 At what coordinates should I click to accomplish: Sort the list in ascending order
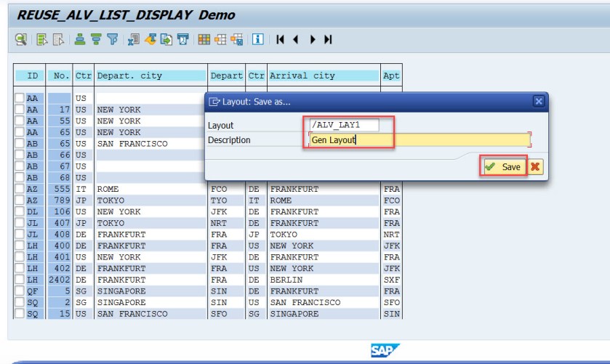[80, 39]
